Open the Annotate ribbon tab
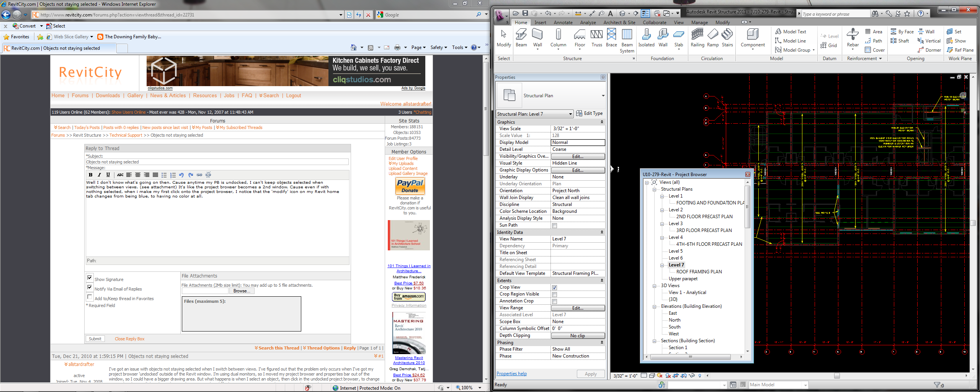The width and height of the screenshot is (980, 392). pyautogui.click(x=563, y=23)
